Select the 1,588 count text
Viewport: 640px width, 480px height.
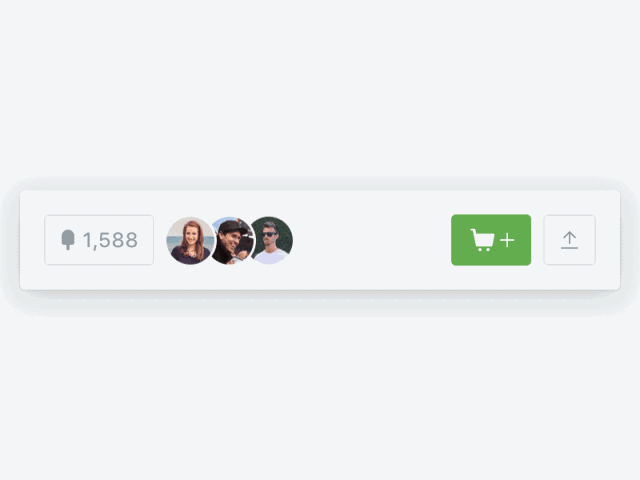click(110, 240)
